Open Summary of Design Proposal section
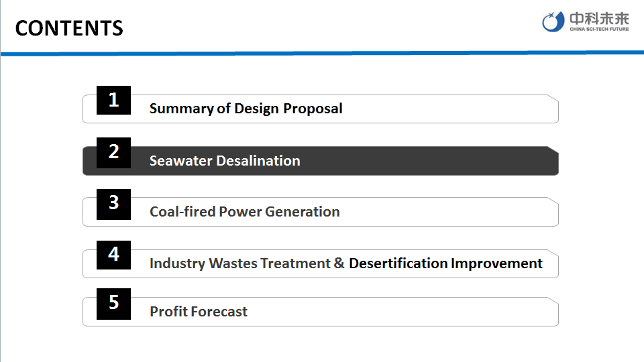Screen dimensions: 644x362 246,109
